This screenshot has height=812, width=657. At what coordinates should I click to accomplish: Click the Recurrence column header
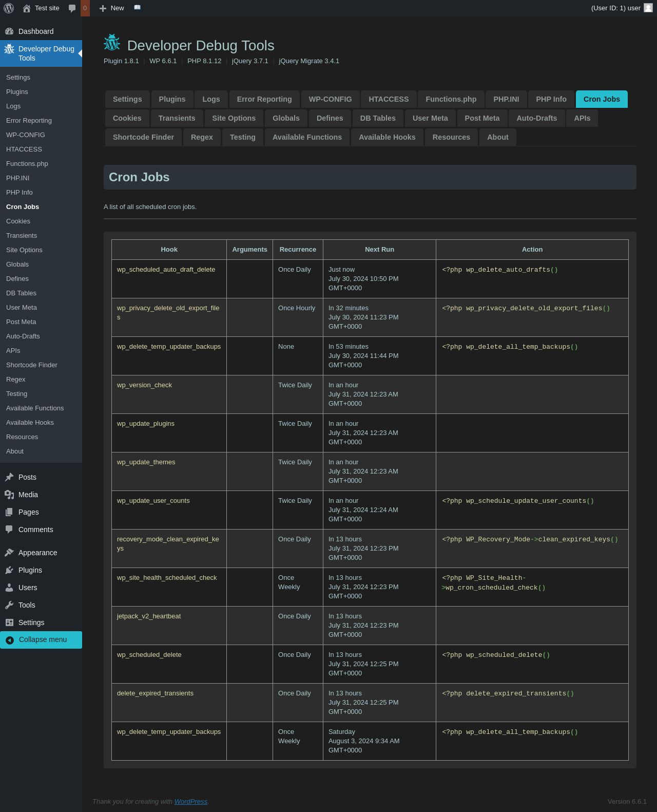coord(298,250)
